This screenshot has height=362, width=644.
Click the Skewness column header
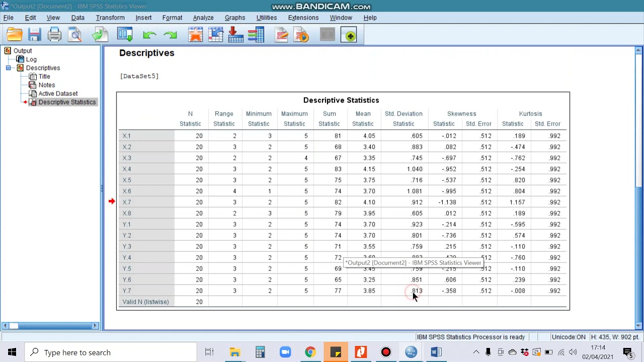coord(461,114)
